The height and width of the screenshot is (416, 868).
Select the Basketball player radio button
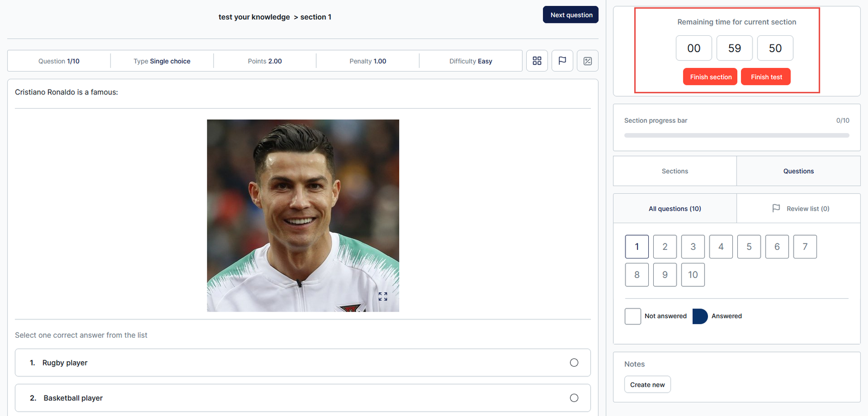pyautogui.click(x=574, y=398)
